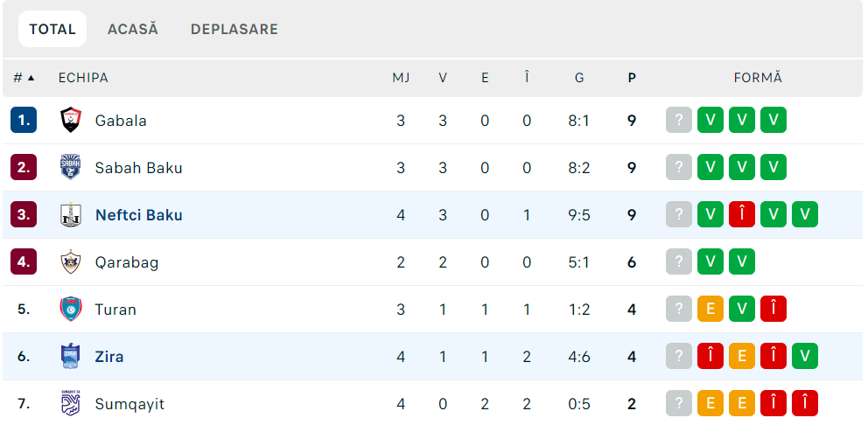Open the Zira team name link
This screenshot has height=425, width=868.
click(109, 357)
